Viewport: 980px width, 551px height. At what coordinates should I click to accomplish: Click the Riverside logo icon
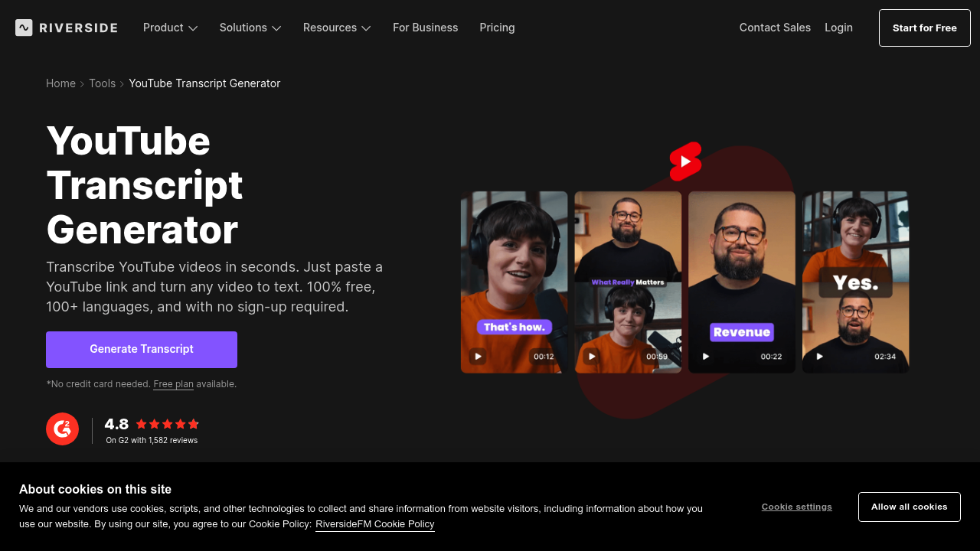point(24,28)
